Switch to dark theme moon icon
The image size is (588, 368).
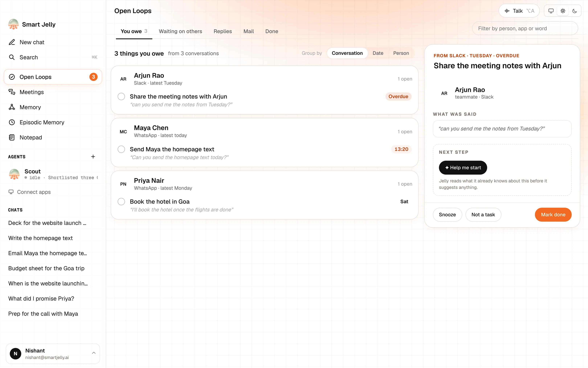pyautogui.click(x=574, y=11)
